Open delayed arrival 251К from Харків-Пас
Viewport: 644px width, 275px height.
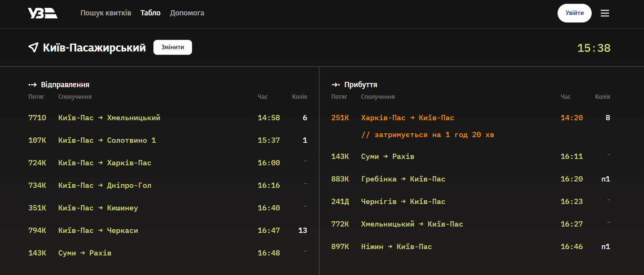coord(471,126)
